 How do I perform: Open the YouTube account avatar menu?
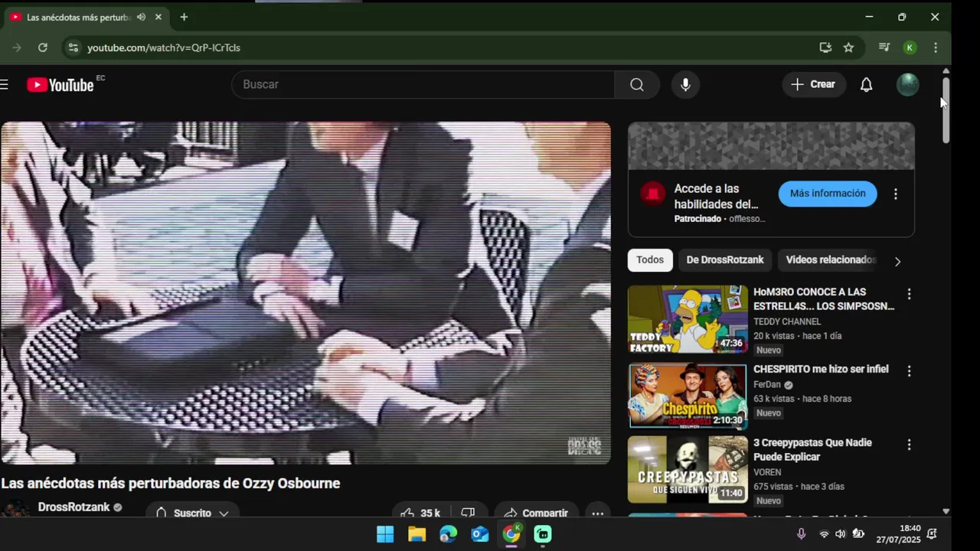click(907, 84)
